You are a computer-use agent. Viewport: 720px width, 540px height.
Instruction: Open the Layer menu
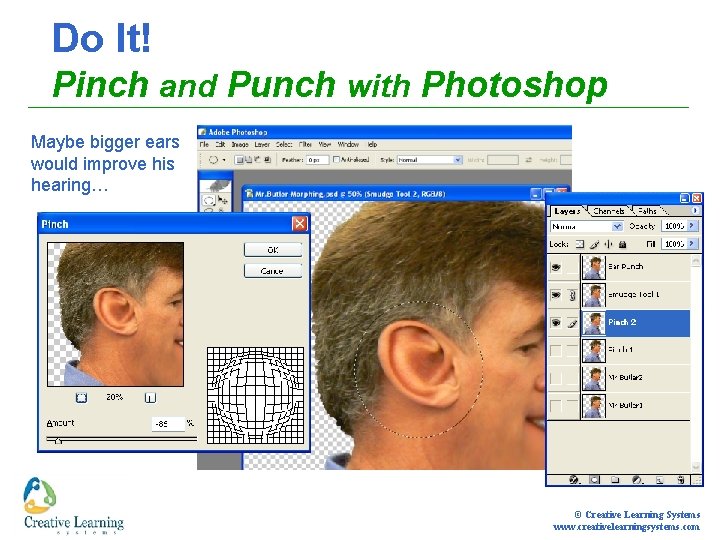coord(262,144)
